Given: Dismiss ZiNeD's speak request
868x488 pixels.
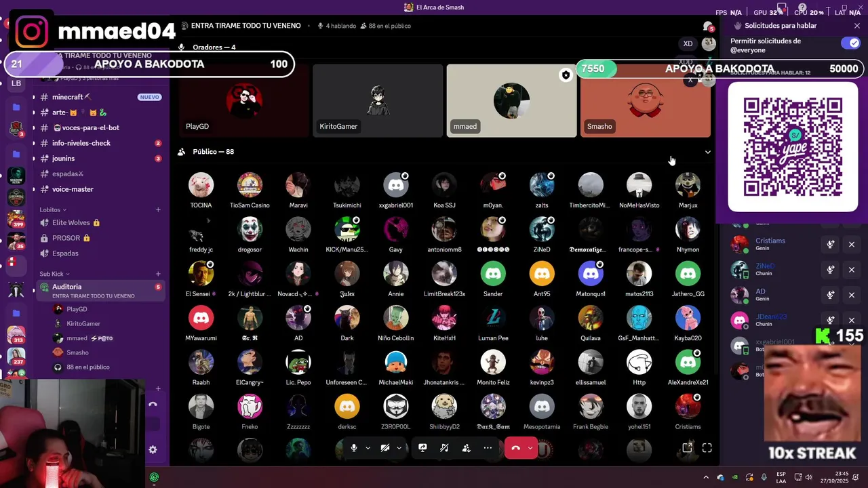Looking at the screenshot, I should tap(852, 270).
